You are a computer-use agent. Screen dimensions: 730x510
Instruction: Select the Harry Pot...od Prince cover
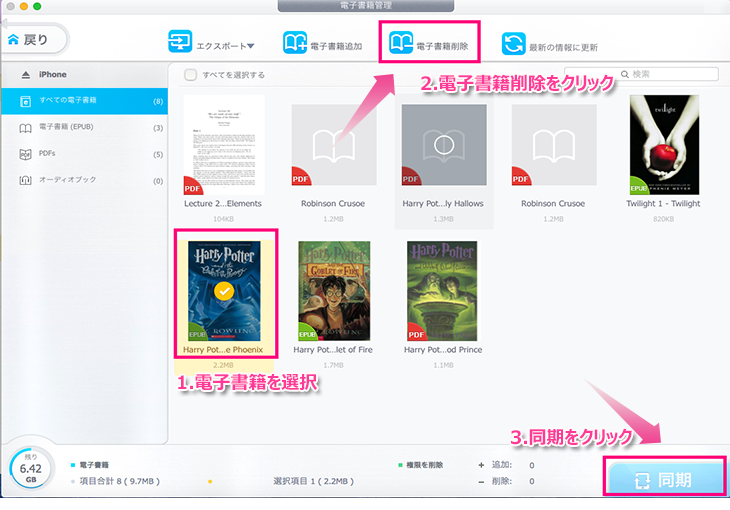coord(442,291)
